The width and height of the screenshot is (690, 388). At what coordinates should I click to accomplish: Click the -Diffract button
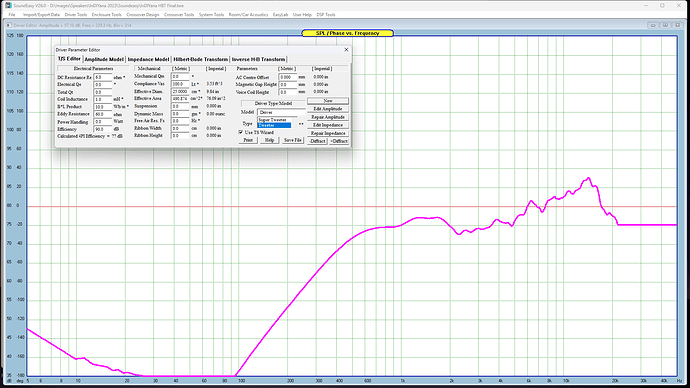(317, 141)
